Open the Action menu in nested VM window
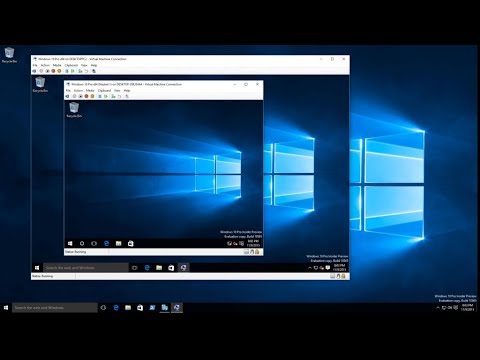The image size is (480, 360). (x=78, y=91)
